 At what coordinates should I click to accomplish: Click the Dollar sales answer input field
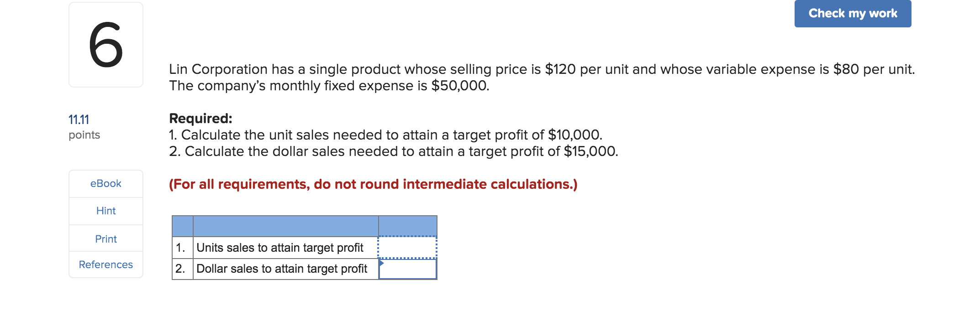pos(408,269)
